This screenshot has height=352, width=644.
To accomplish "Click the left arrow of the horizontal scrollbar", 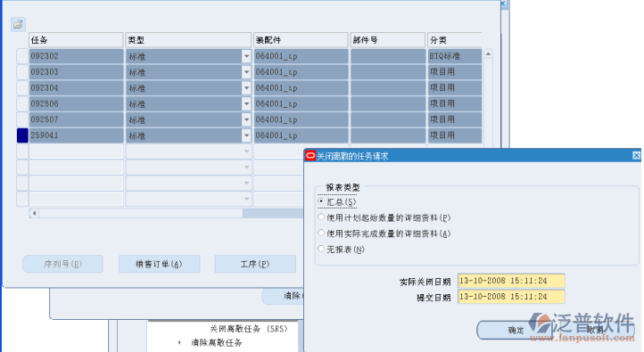I will point(34,213).
